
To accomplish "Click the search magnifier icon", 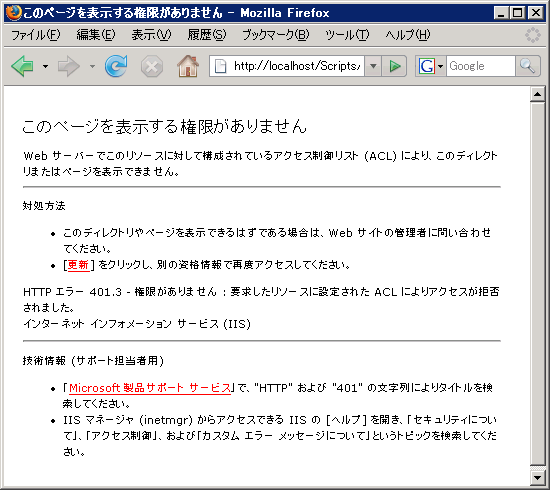I will [527, 66].
